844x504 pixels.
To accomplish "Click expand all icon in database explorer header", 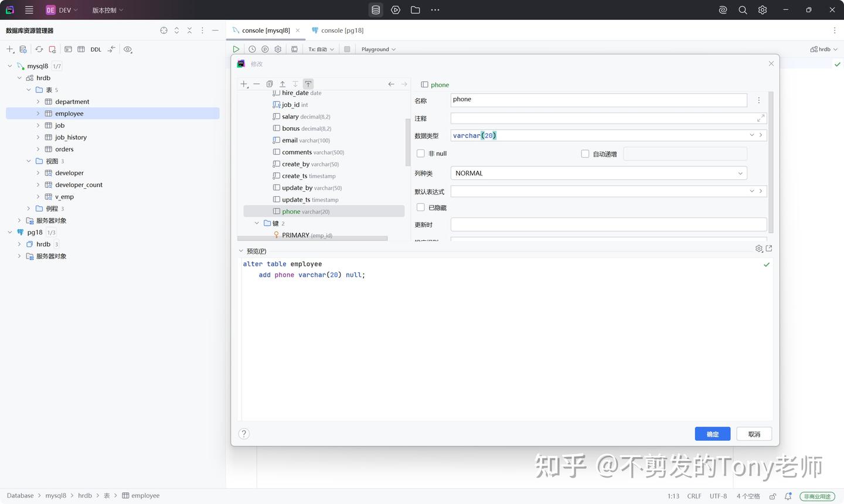I will click(176, 30).
